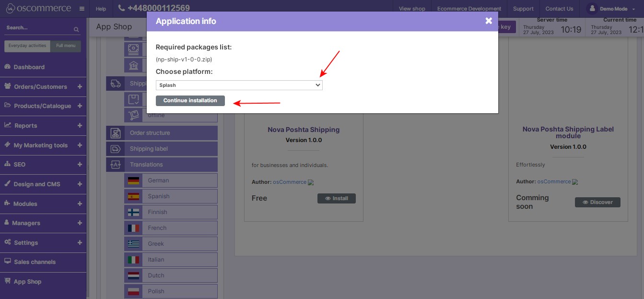This screenshot has width=644, height=299.
Task: Click the Required packages list heading
Action: 194,47
